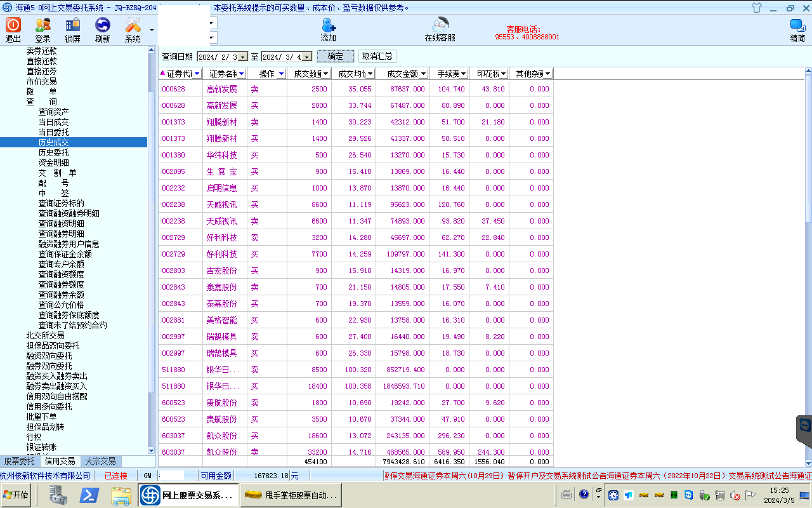Select 资金明细 in the left menu
The width and height of the screenshot is (812, 508).
coord(54,163)
